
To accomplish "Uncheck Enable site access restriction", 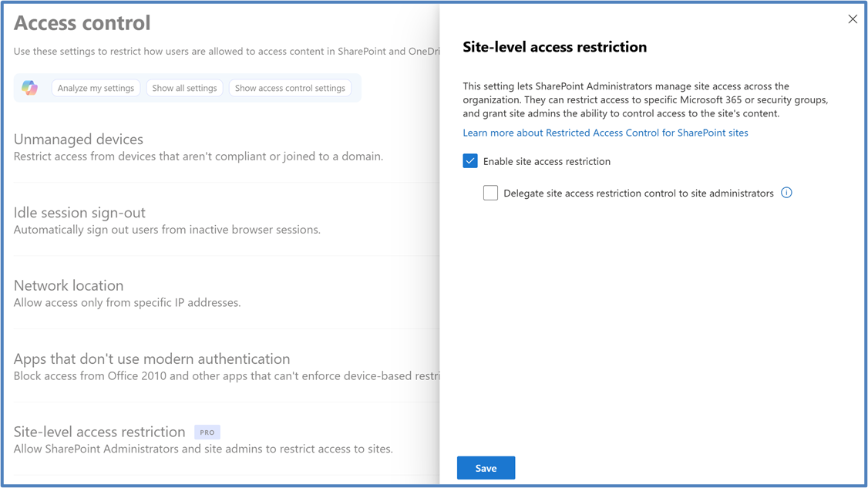I will (x=470, y=161).
